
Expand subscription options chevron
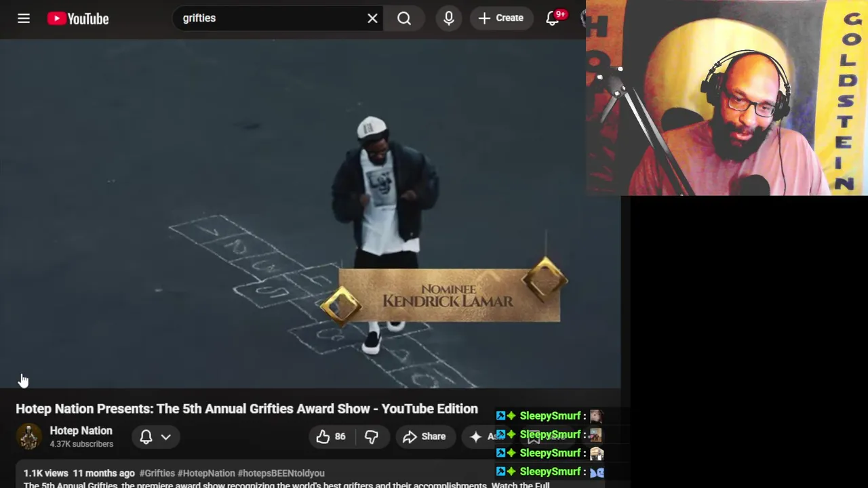[165, 437]
